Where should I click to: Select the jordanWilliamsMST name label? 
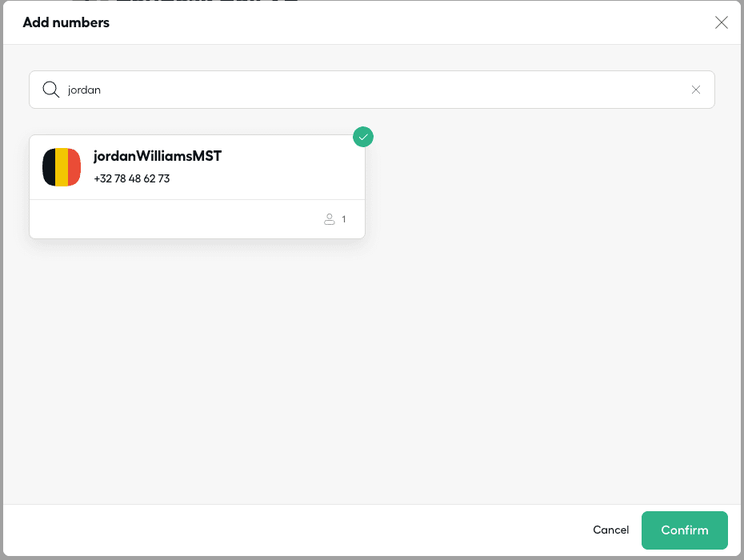pos(157,156)
